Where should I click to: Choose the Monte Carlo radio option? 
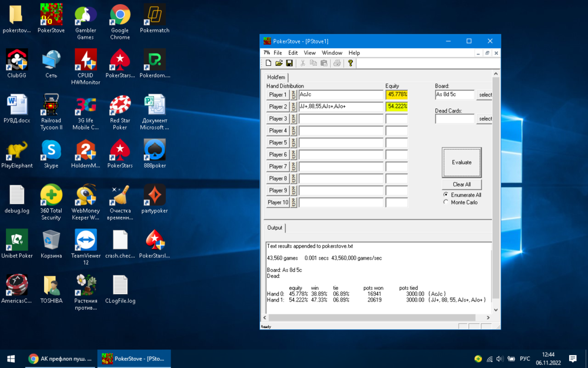pyautogui.click(x=446, y=202)
